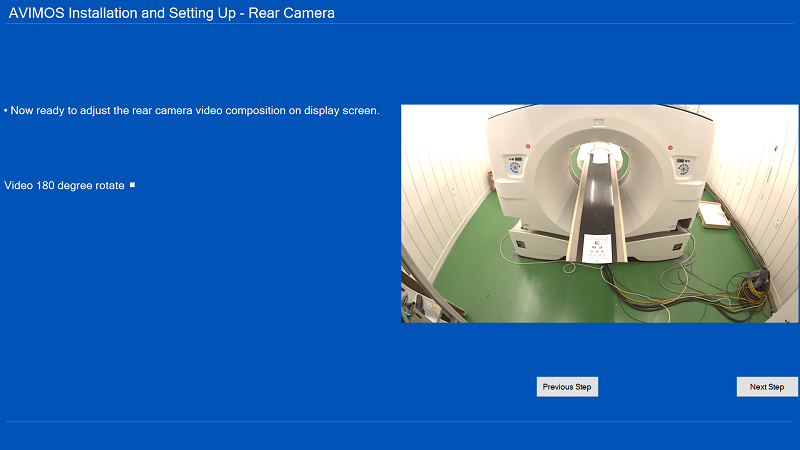Click the bottom horizontal divider line
This screenshot has width=800, height=450.
pyautogui.click(x=400, y=422)
